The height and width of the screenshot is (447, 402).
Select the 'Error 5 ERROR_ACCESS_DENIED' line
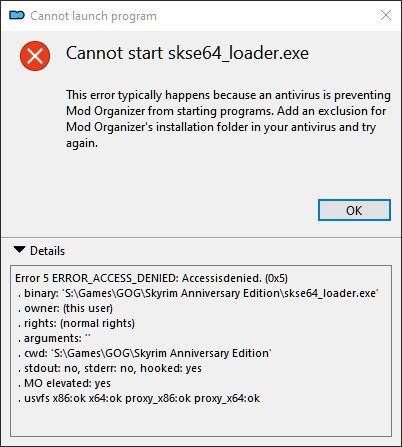[151, 278]
